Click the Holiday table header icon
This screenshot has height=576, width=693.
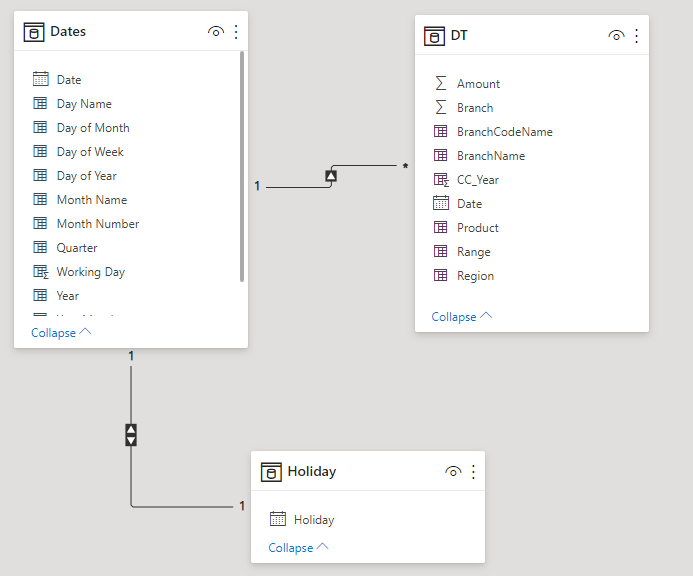click(271, 472)
